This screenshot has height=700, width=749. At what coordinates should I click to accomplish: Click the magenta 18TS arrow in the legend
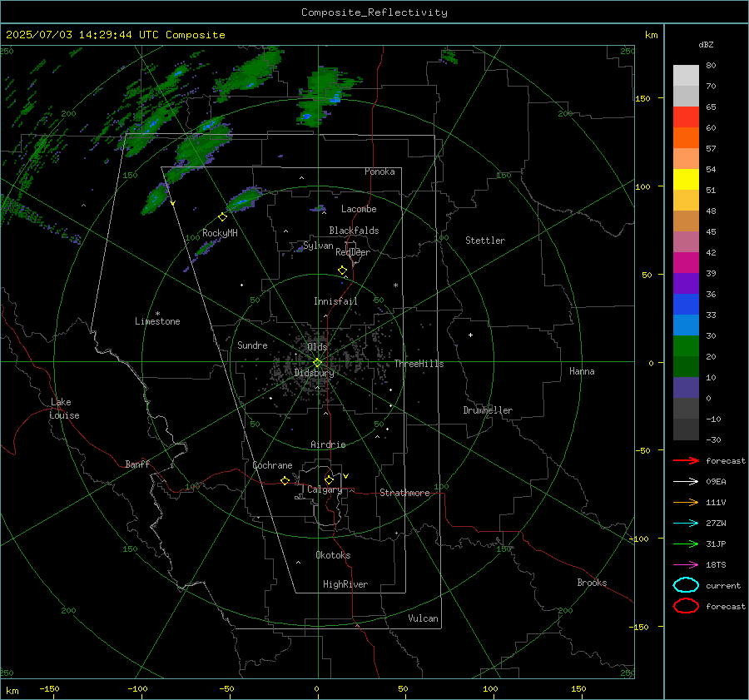pyautogui.click(x=686, y=565)
